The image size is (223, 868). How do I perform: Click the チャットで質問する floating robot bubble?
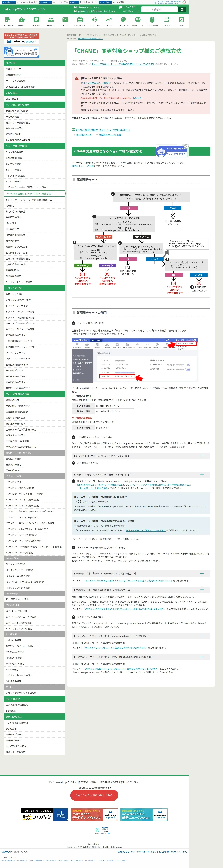[x=172, y=152]
